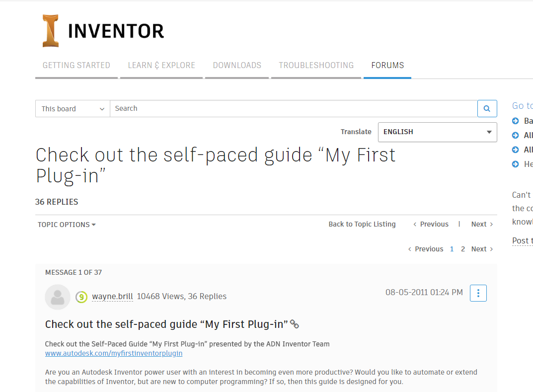Screen dimensions: 533x392
Task: Switch to the Forums tab
Action: 387,65
